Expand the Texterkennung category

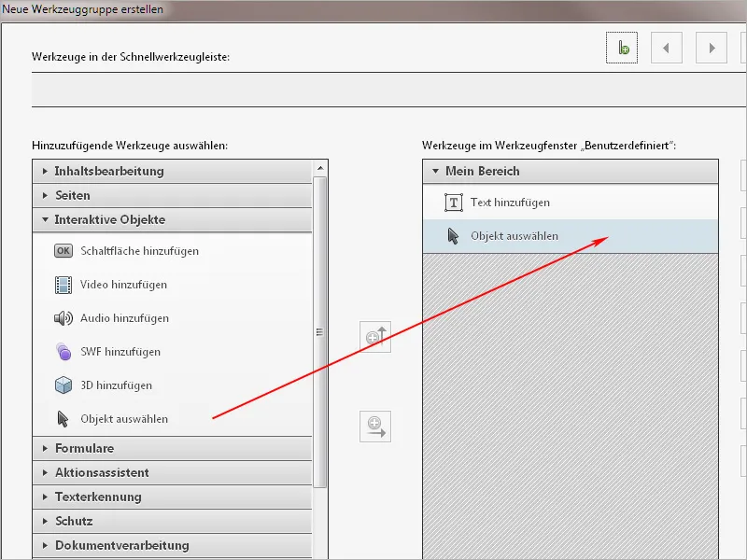(x=172, y=497)
